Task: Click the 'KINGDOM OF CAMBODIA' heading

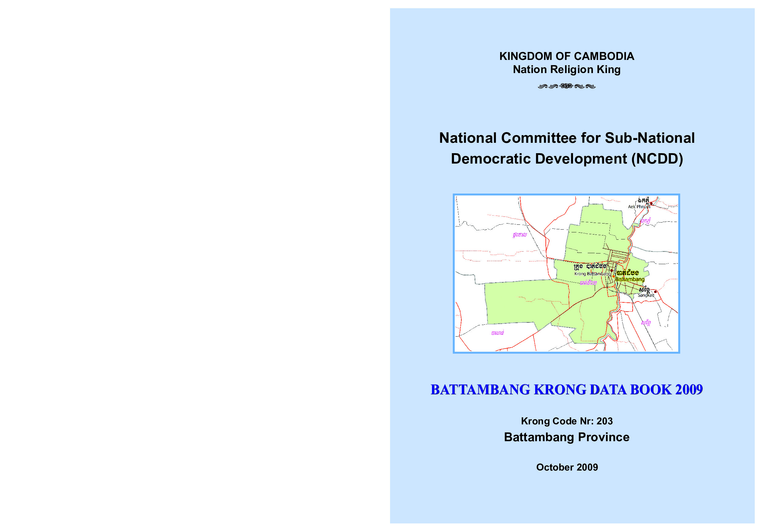Action: (x=567, y=56)
